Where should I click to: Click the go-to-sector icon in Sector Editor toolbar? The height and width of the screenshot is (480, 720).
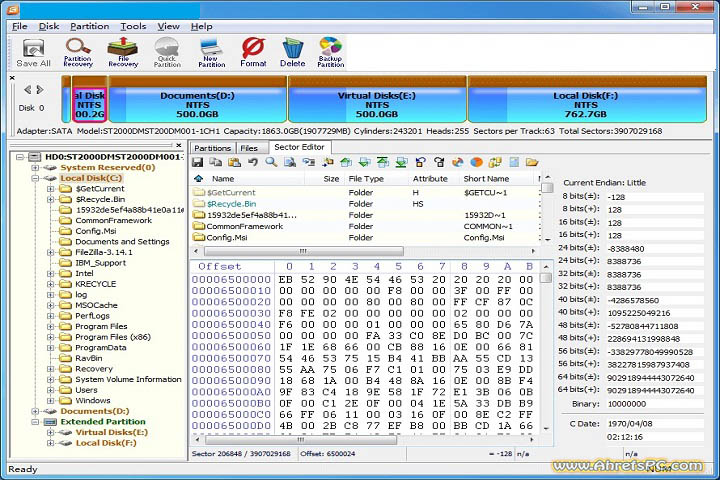click(x=309, y=162)
